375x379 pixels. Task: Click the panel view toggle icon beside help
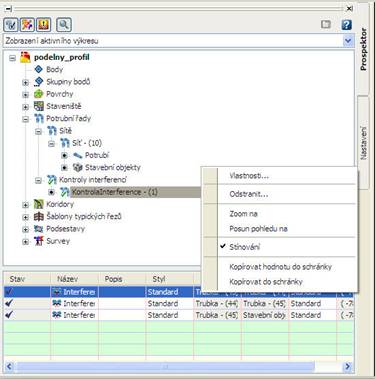[326, 25]
